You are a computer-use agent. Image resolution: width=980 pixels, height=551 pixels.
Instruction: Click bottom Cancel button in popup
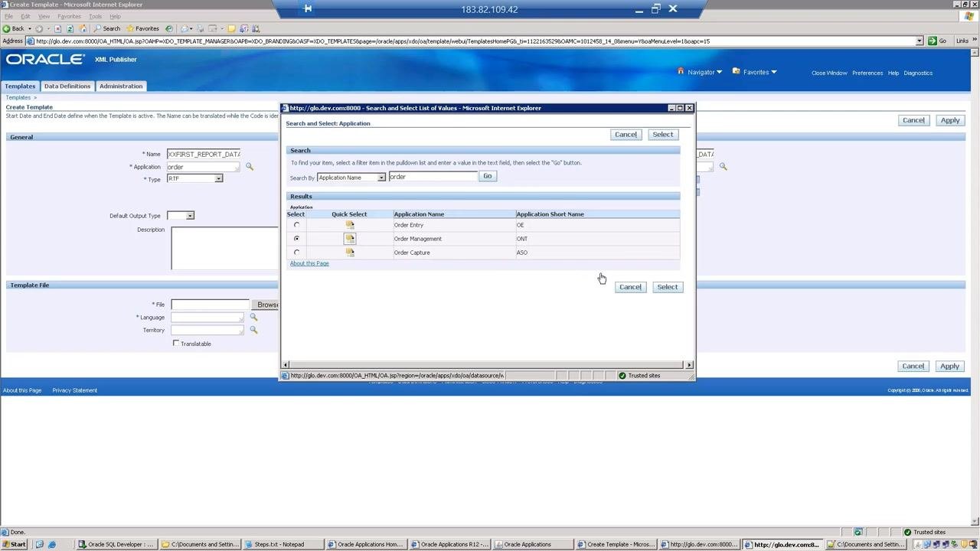click(630, 287)
